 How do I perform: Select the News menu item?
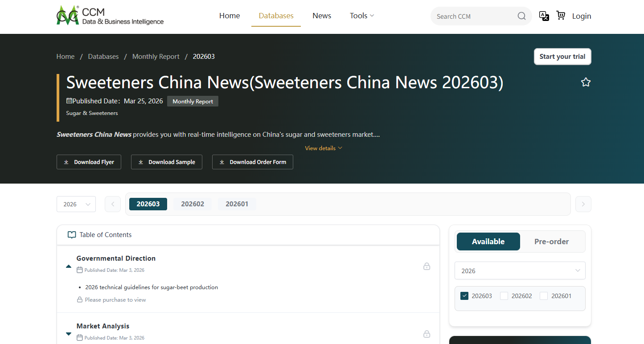point(321,15)
